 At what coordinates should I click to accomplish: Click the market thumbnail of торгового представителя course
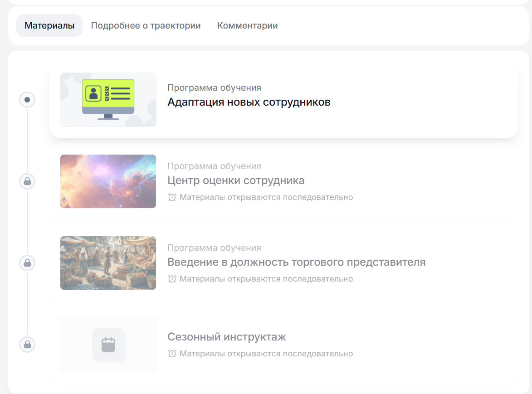[108, 263]
